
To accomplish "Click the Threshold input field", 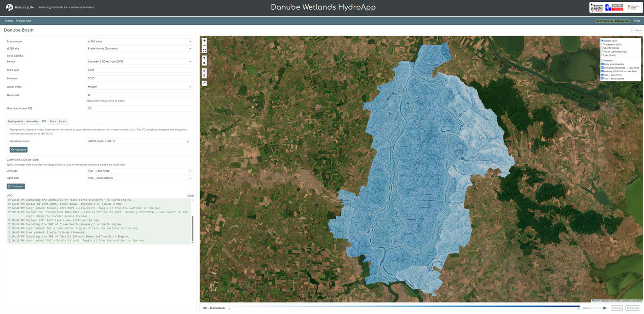I will coord(140,95).
